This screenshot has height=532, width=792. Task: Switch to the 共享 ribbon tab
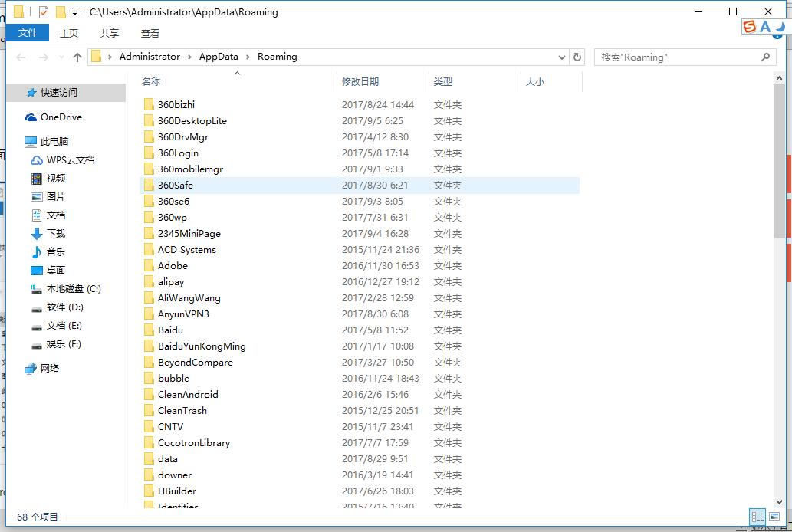109,33
